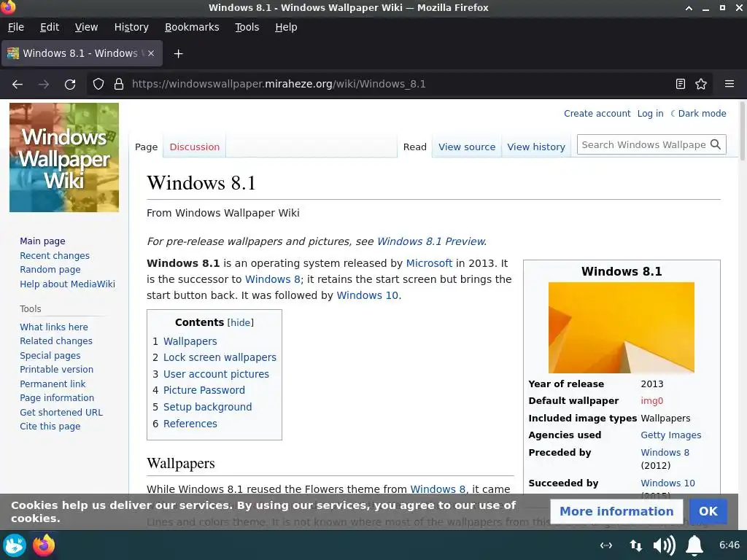This screenshot has width=747, height=560.
Task: Open the History menu
Action: pos(131,27)
